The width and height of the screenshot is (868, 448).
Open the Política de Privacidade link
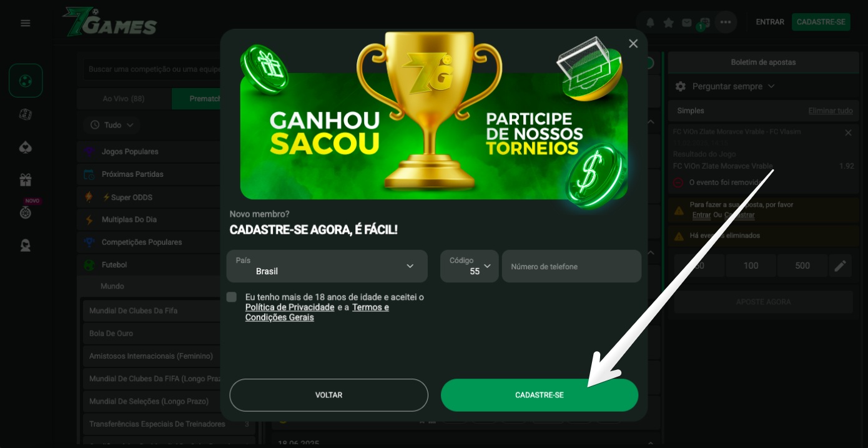coord(290,307)
